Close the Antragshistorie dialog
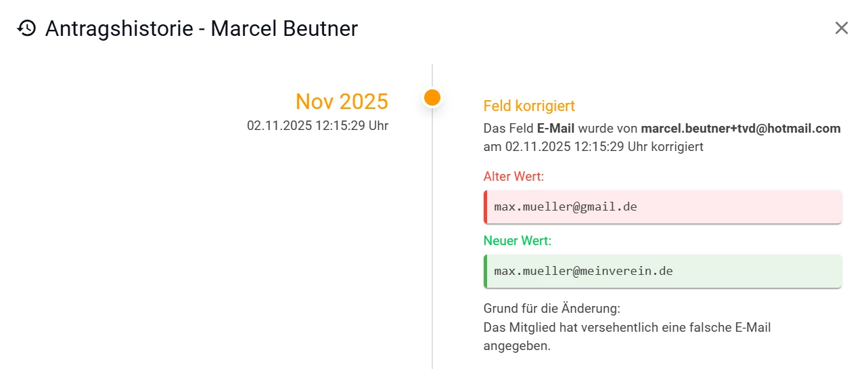The width and height of the screenshot is (868, 369). [x=841, y=28]
